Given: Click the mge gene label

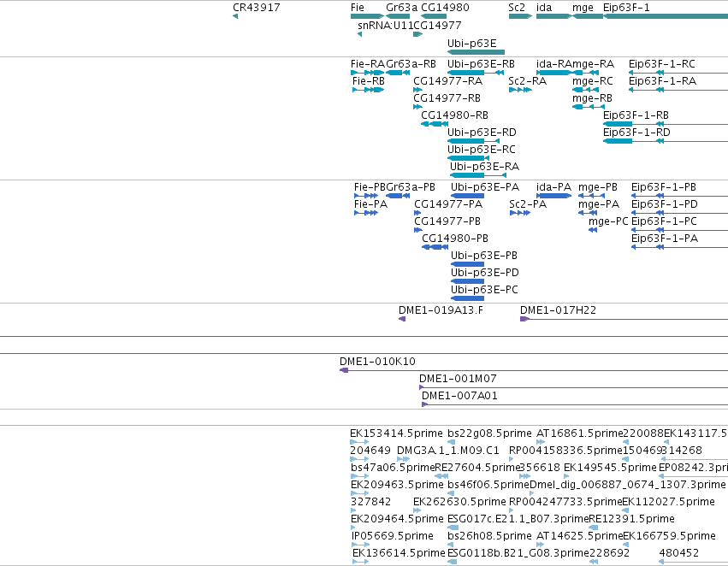Looking at the screenshot, I should point(583,8).
